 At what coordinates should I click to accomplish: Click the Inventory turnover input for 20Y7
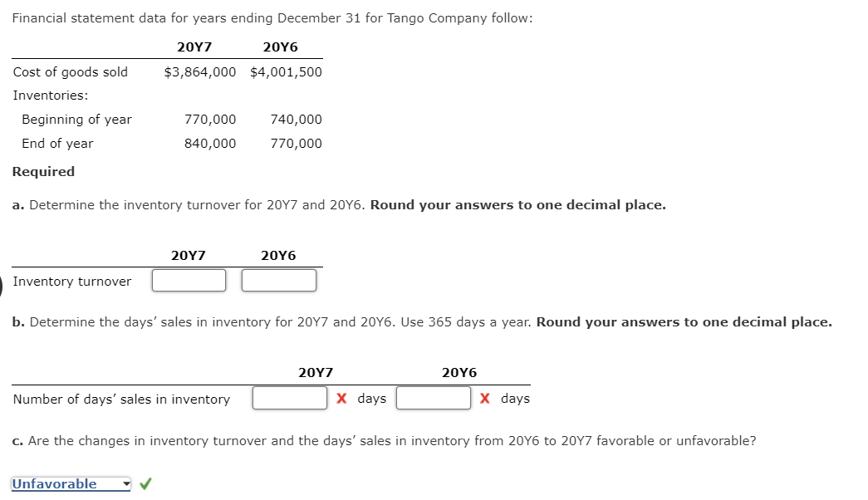pyautogui.click(x=189, y=280)
